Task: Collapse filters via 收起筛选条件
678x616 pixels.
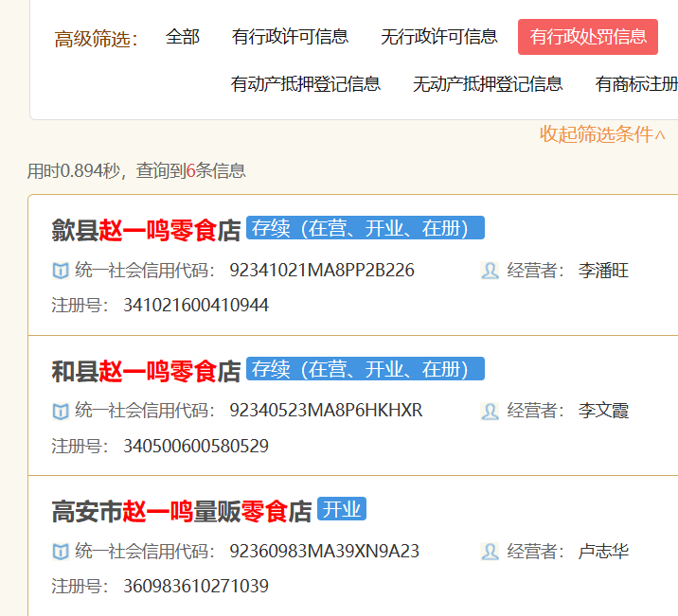Action: pos(602,134)
